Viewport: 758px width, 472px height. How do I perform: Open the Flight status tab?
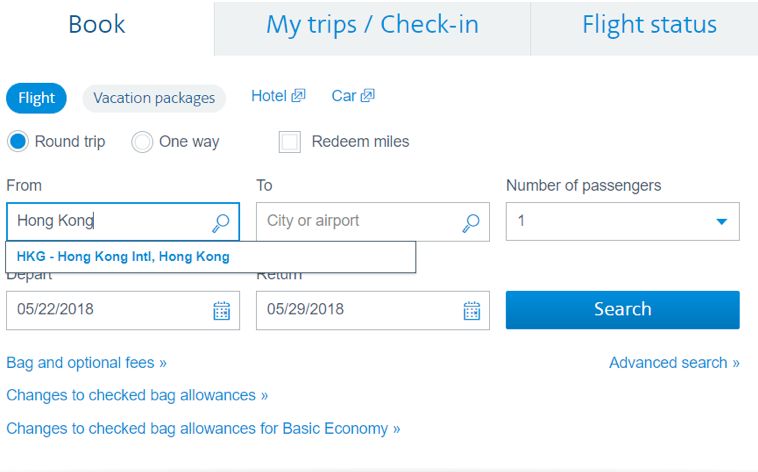(649, 26)
